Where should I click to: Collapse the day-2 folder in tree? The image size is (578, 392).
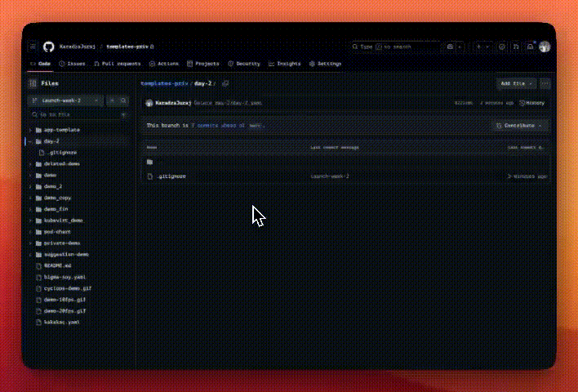(30, 141)
